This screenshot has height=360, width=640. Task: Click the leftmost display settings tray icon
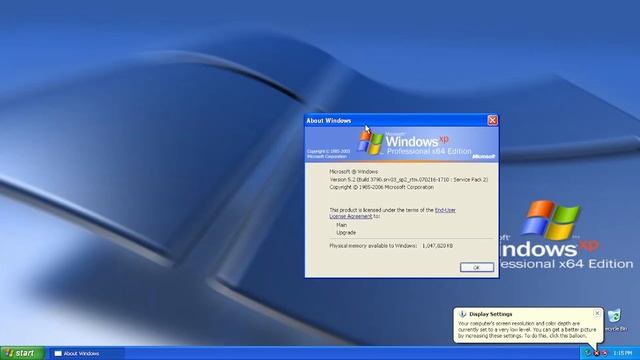(588, 353)
